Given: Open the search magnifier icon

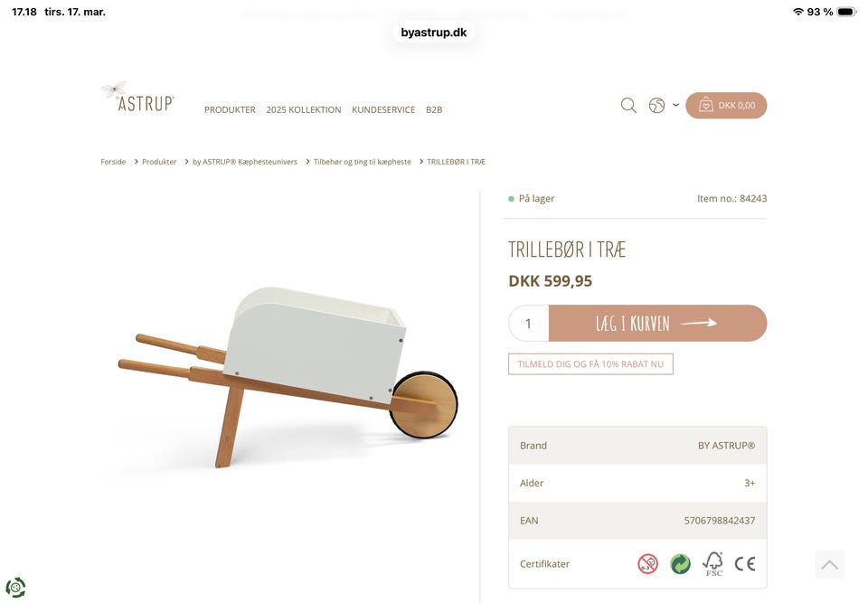Looking at the screenshot, I should 628,105.
